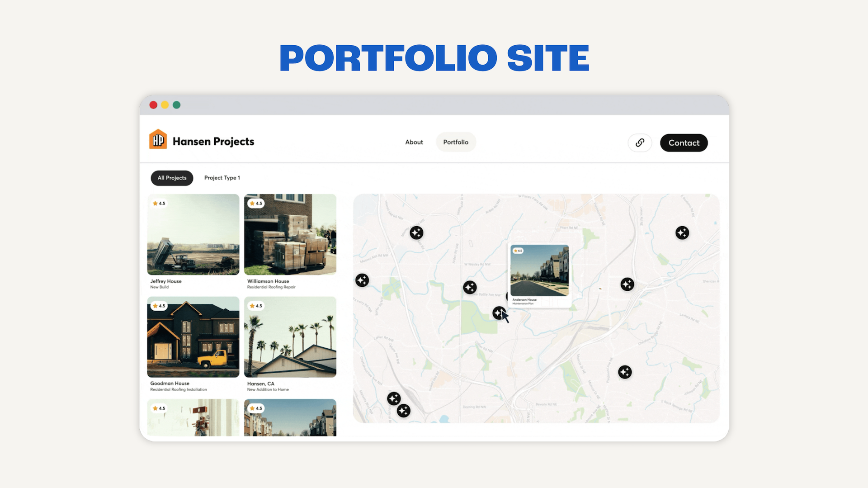868x488 pixels.
Task: Click the copy-link icon in the header
Action: coord(640,142)
